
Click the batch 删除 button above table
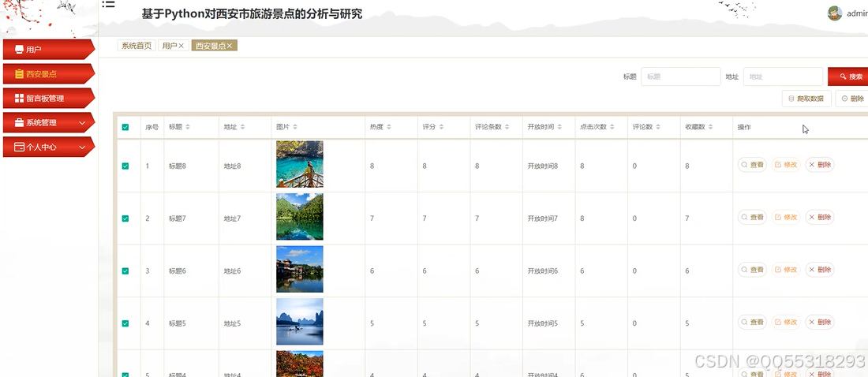pyautogui.click(x=852, y=99)
